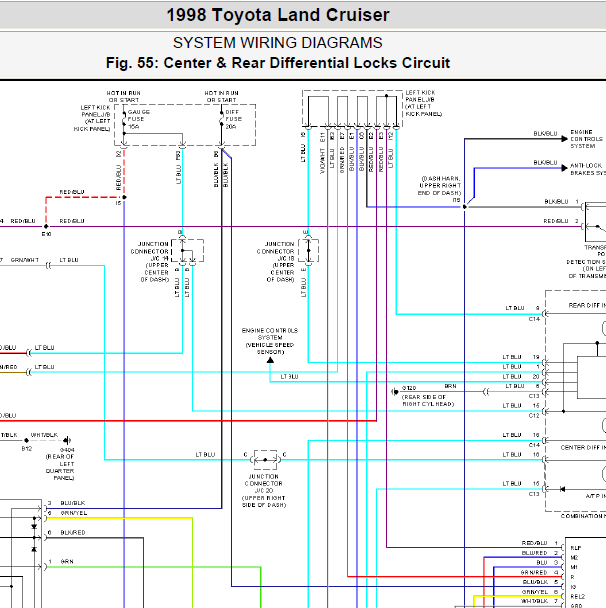Image resolution: width=606 pixels, height=608 pixels.
Task: Click the "WHT/BLK" pin 7 wire label
Action: 534,601
